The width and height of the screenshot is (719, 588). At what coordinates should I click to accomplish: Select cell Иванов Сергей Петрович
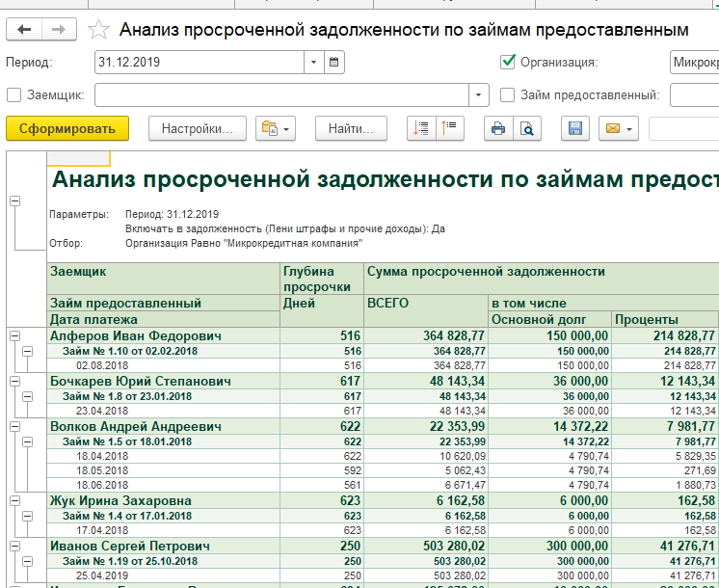pyautogui.click(x=163, y=546)
